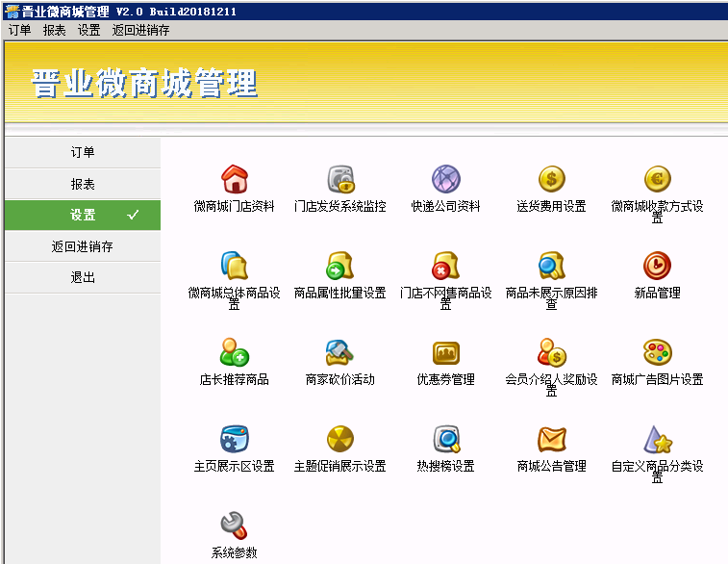The width and height of the screenshot is (728, 564).
Task: Open 优惠券管理 coupon icon
Action: pos(446,352)
